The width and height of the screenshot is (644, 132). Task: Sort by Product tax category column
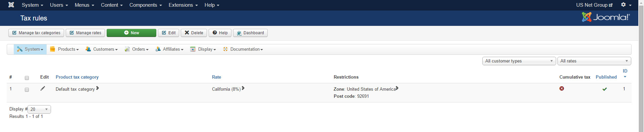pyautogui.click(x=77, y=77)
